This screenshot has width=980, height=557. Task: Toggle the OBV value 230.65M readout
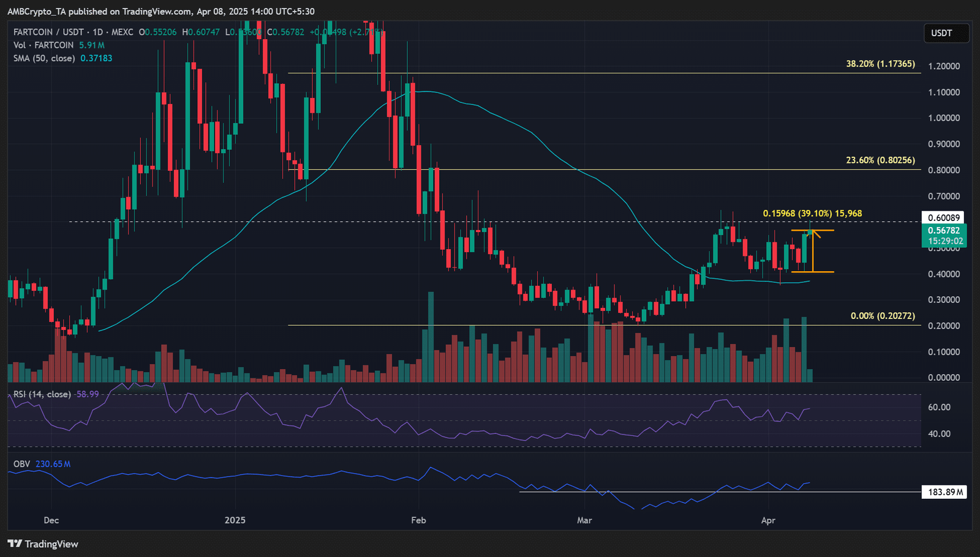pyautogui.click(x=53, y=463)
